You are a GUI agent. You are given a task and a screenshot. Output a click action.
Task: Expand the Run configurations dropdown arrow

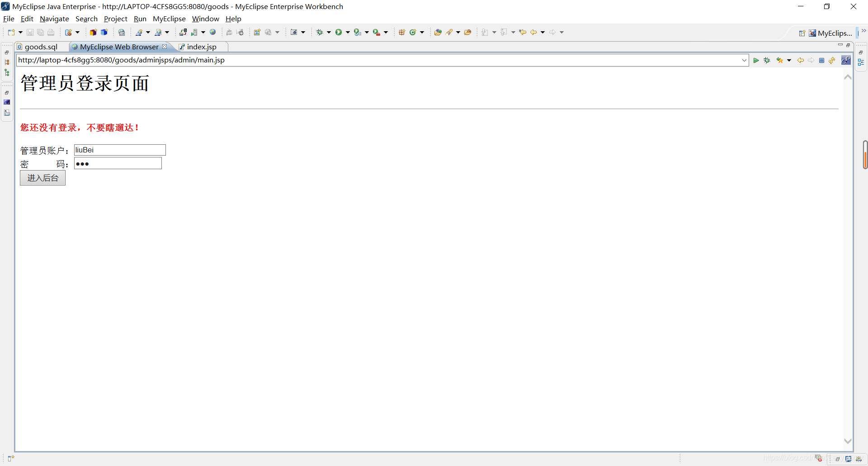348,32
